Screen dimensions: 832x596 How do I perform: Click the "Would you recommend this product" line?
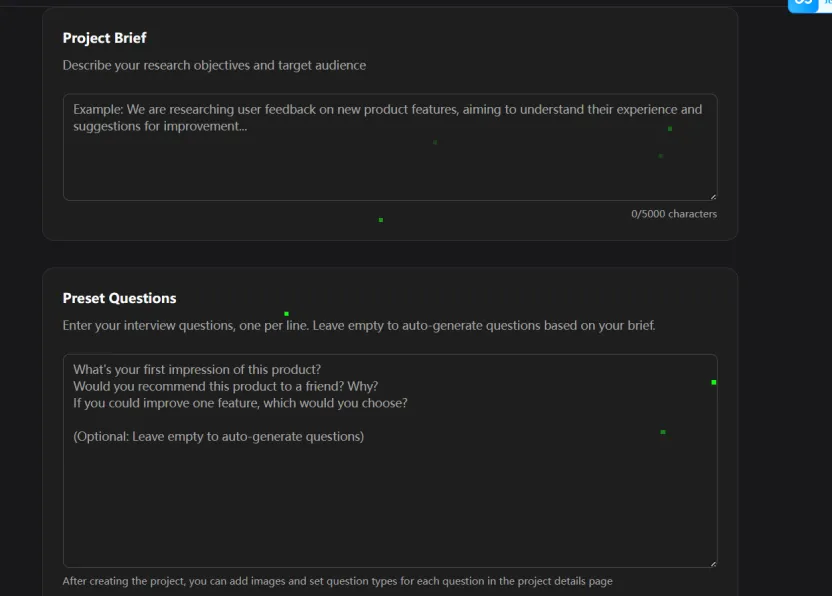(225, 386)
